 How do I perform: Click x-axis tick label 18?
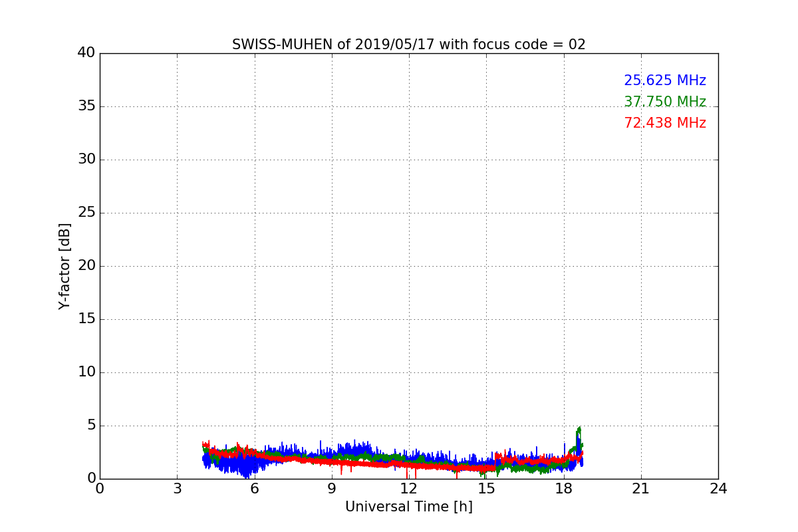pyautogui.click(x=564, y=489)
